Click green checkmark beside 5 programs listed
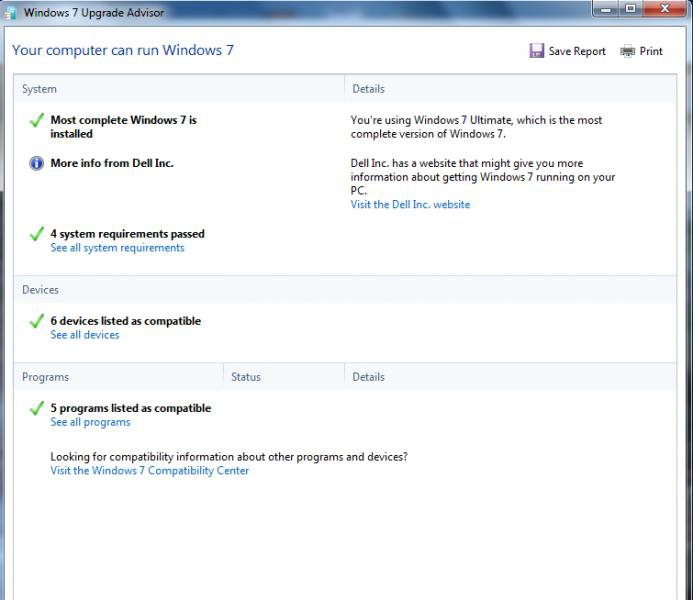The width and height of the screenshot is (693, 600). point(36,408)
